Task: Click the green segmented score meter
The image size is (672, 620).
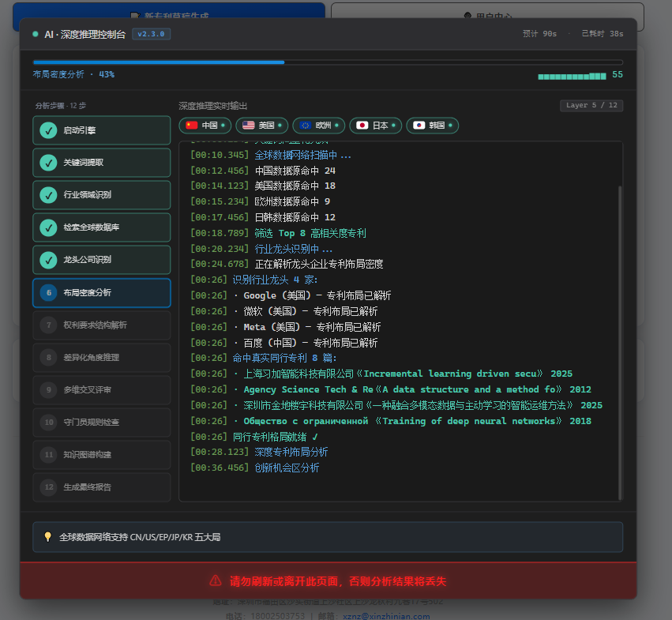Action: coord(572,77)
